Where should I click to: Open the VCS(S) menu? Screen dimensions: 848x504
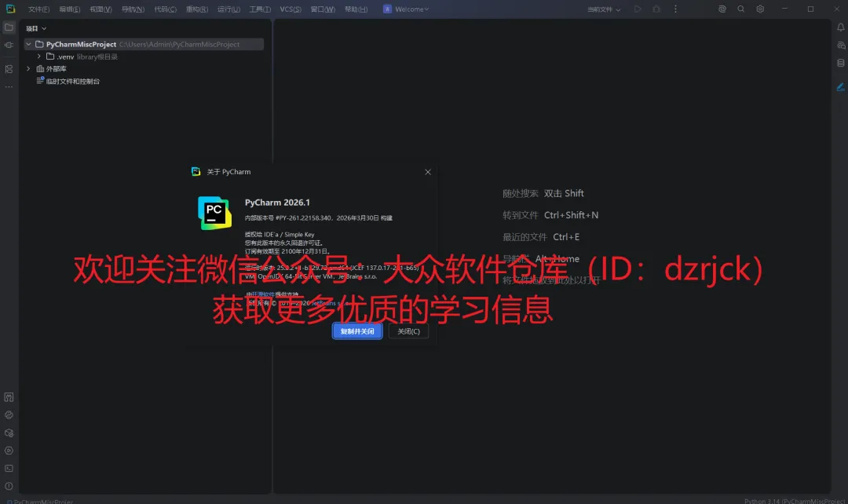[x=291, y=9]
